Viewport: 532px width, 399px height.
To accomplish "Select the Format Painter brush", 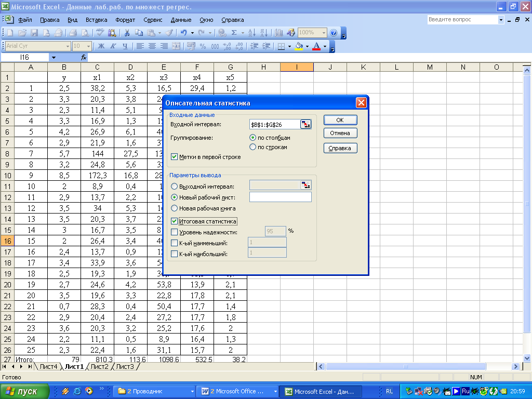I will click(169, 33).
